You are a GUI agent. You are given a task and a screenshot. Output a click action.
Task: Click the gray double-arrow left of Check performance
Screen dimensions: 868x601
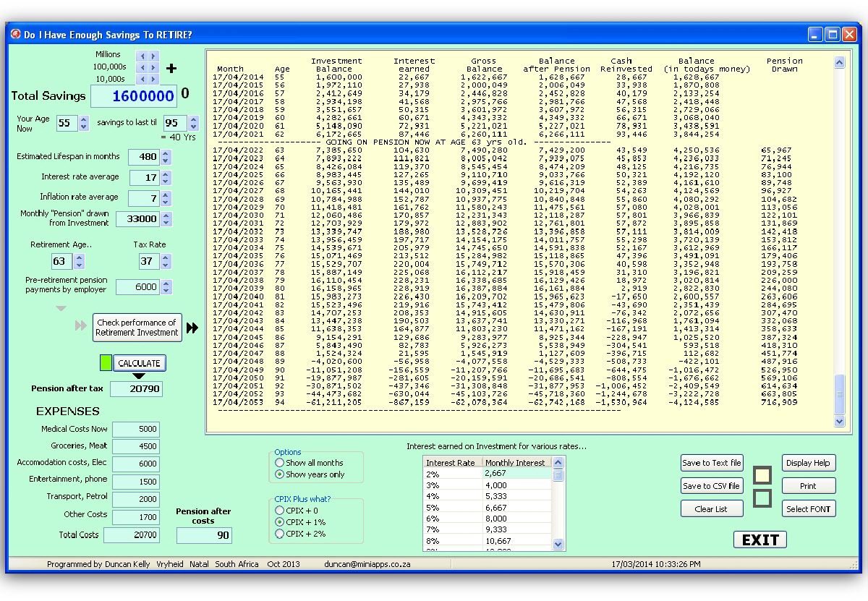click(x=80, y=326)
